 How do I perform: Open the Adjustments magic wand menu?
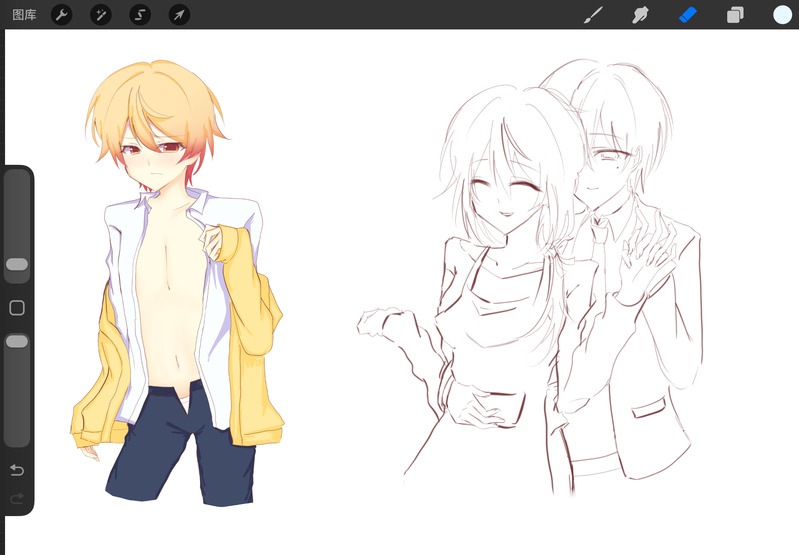point(101,15)
